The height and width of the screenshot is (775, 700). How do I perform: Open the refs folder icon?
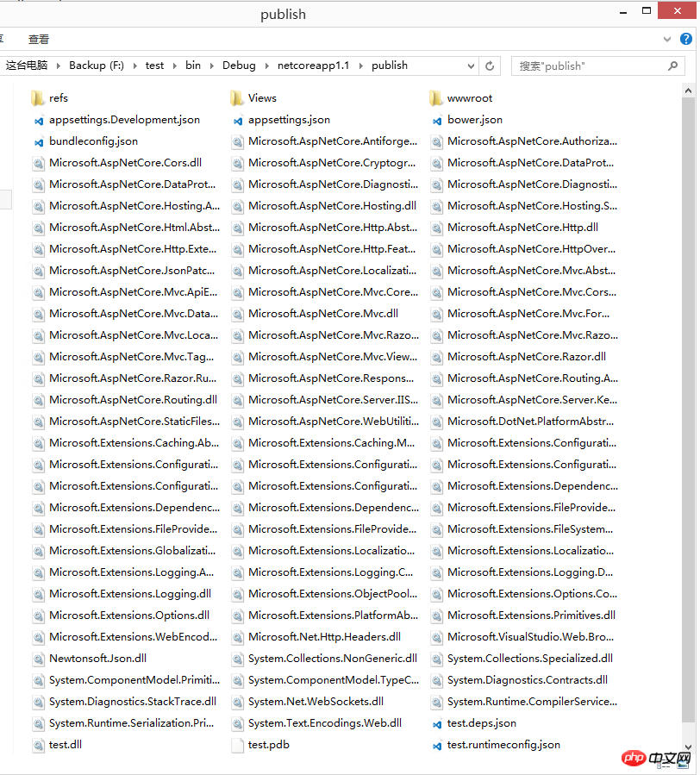point(38,98)
